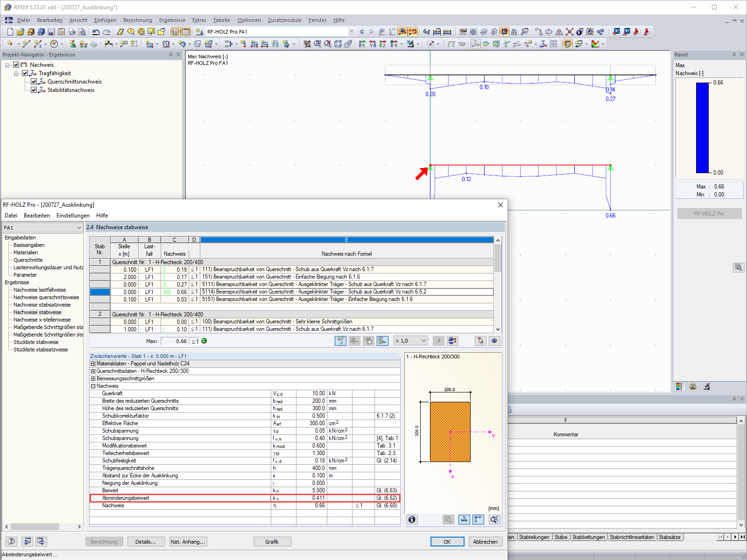Switch to the Stabteilungen tab
Screen dimensions: 747x560
pyautogui.click(x=534, y=537)
